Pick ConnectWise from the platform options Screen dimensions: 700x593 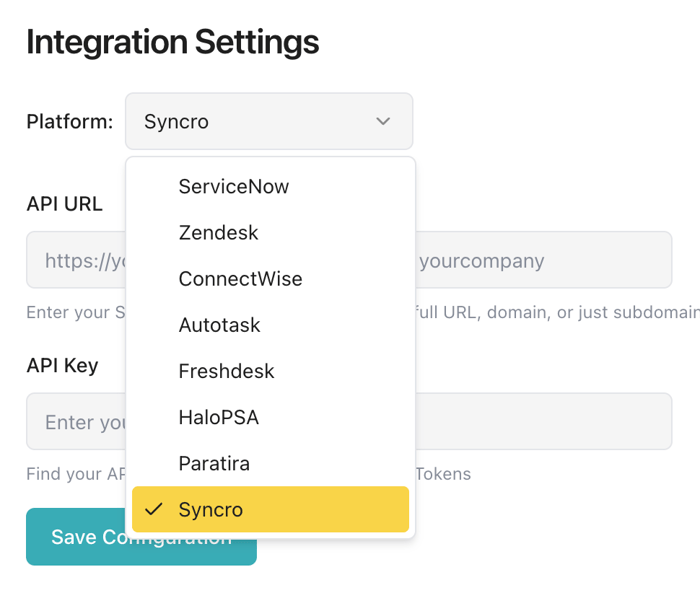240,279
